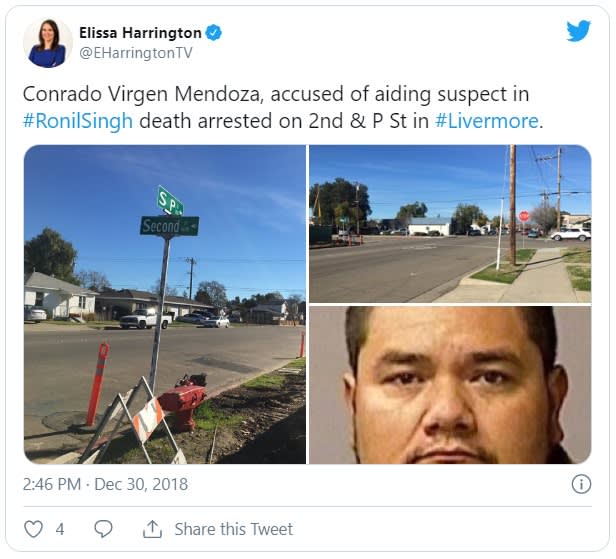Click the Twitter bird logo
The height and width of the screenshot is (559, 616).
(578, 31)
